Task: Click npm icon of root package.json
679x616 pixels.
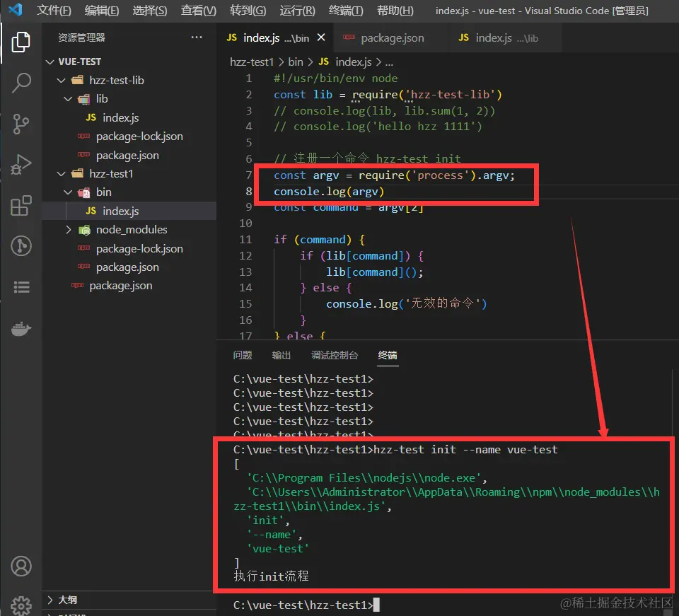Action: 78,285
